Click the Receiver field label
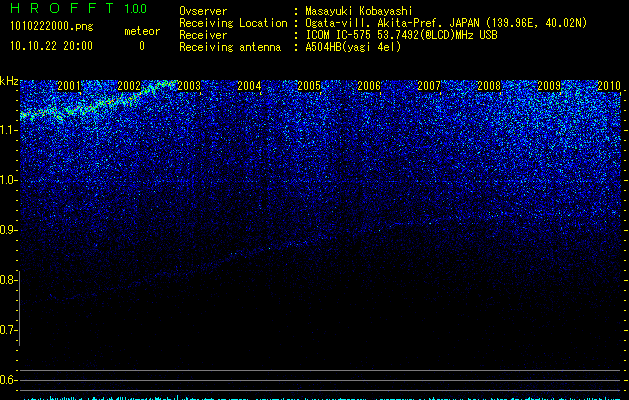Viewport: 629px width, 400px height. (x=203, y=35)
